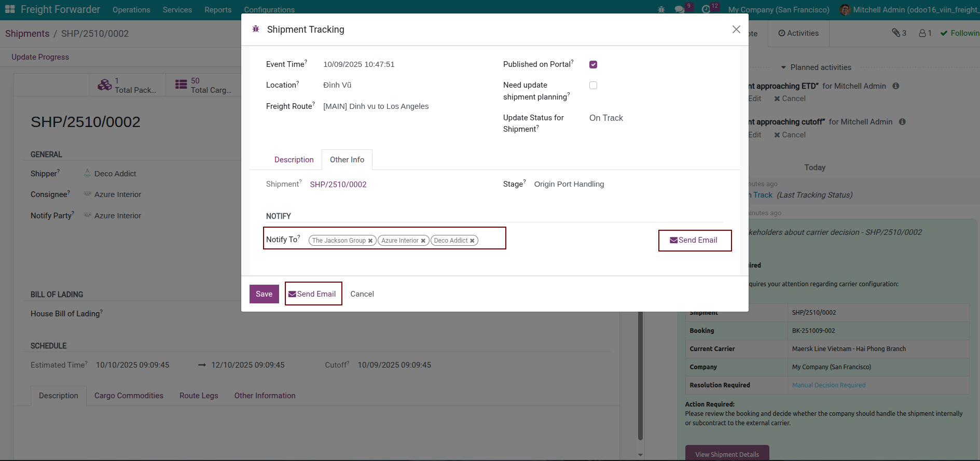Open the Operations menu
The height and width of the screenshot is (461, 980).
coord(131,10)
